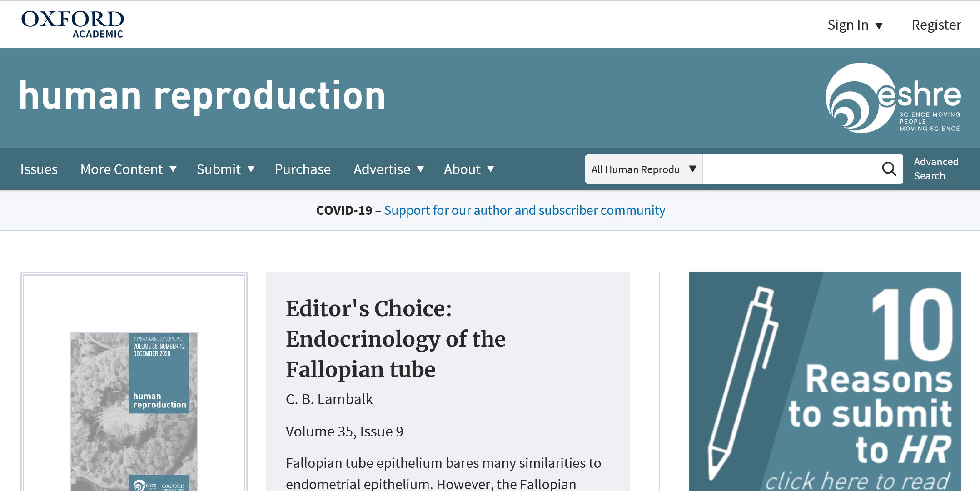Viewport: 980px width, 491px height.
Task: Click into the search text field
Action: point(791,169)
